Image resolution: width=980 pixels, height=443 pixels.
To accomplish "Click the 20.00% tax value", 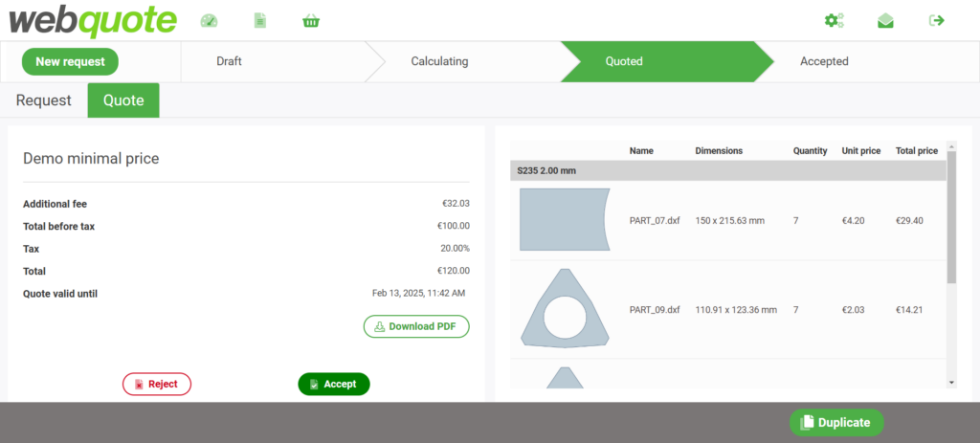I will [x=455, y=249].
